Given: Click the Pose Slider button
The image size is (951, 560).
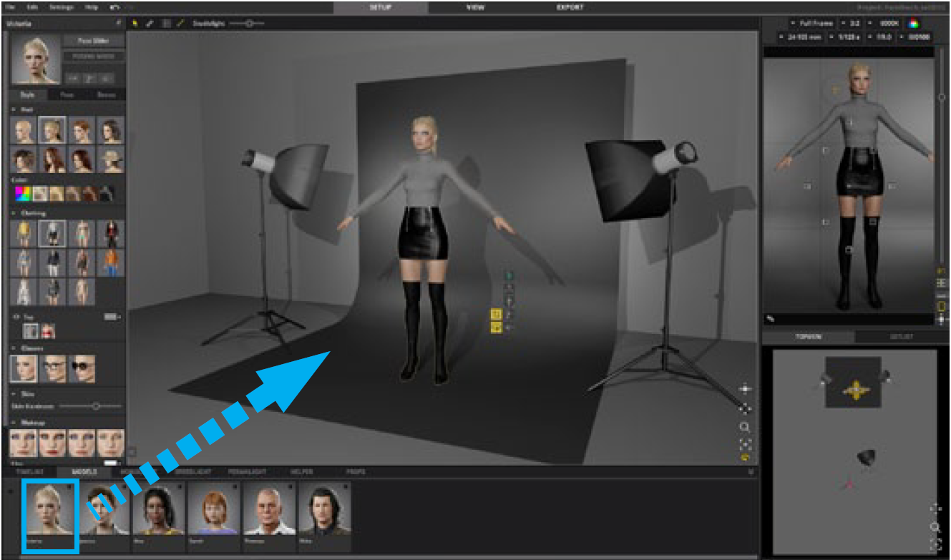Looking at the screenshot, I should coord(93,41).
